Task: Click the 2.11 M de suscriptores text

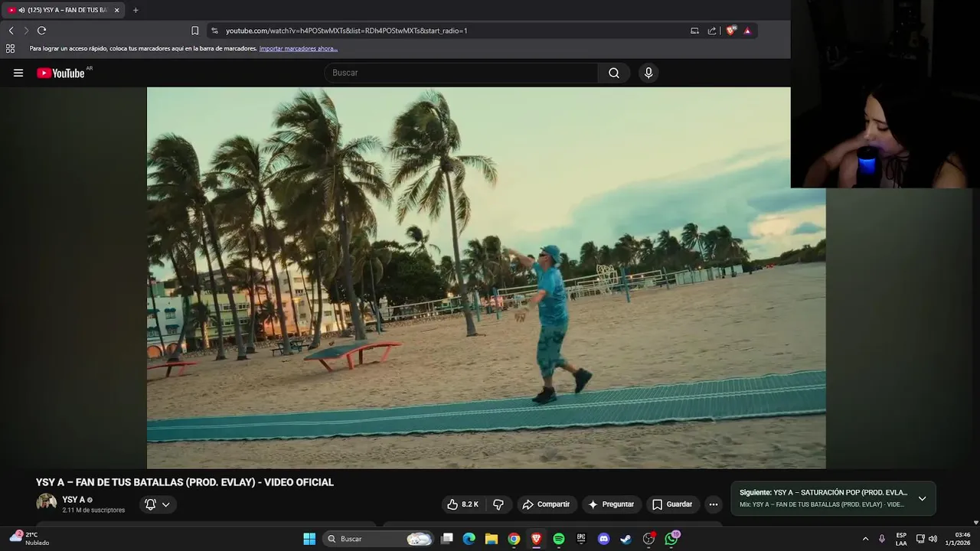Action: pos(93,510)
